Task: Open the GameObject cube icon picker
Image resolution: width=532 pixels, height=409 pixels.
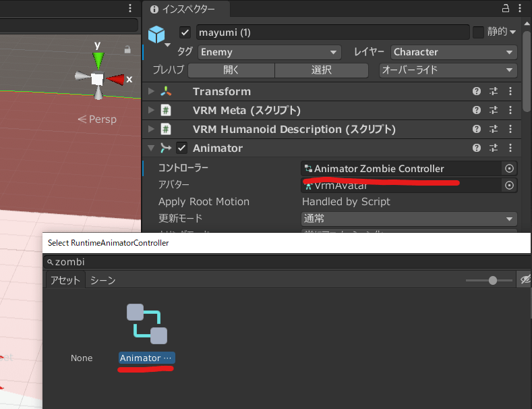Action: tap(156, 34)
